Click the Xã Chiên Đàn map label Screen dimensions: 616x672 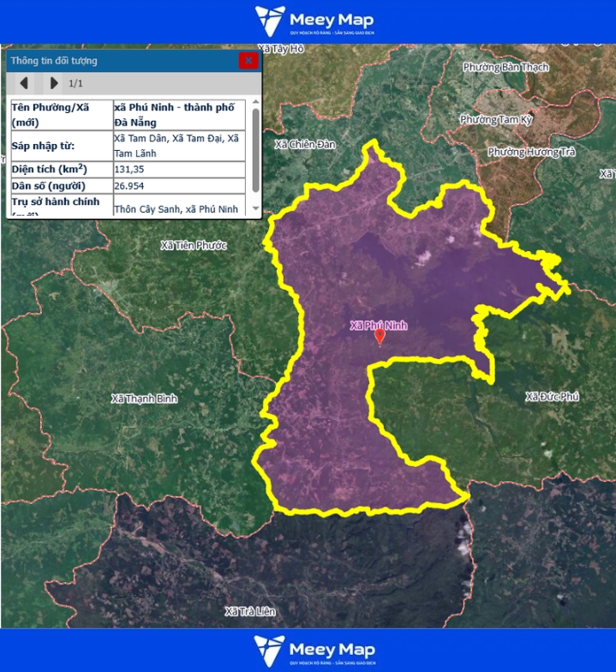tap(305, 145)
